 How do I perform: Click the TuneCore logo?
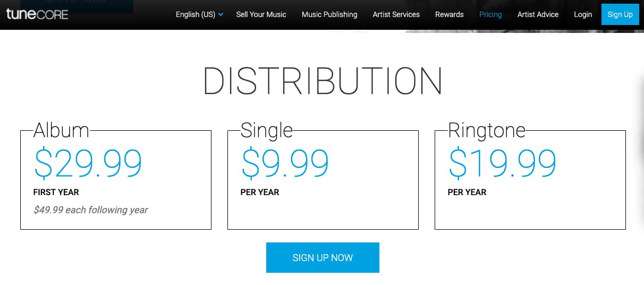pos(37,14)
